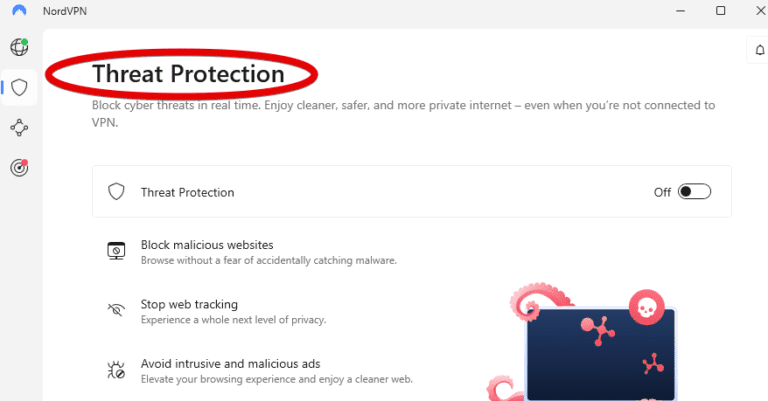Open the VPN globe icon in sidebar
The width and height of the screenshot is (768, 401).
pyautogui.click(x=19, y=47)
